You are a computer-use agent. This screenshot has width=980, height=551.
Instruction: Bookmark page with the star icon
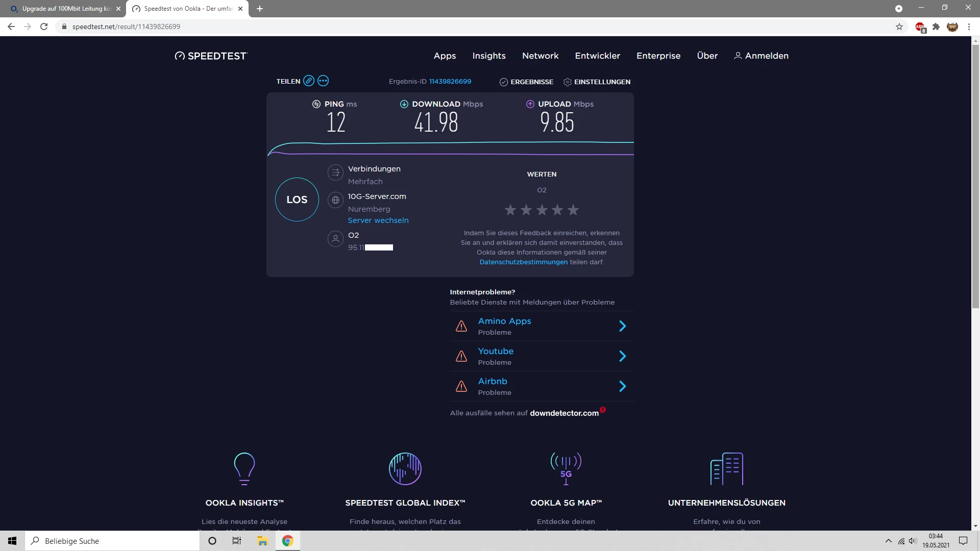899,27
